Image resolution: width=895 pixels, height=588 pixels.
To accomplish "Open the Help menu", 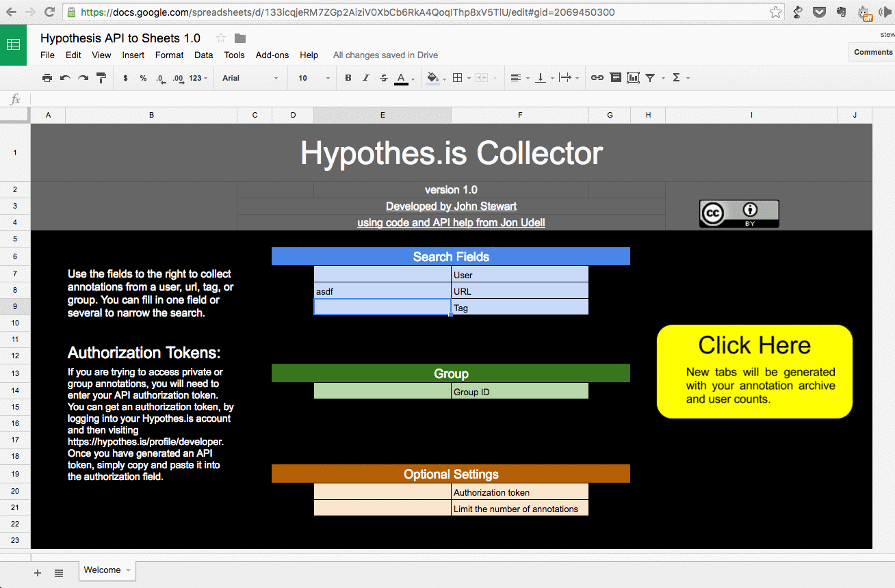I will pyautogui.click(x=309, y=55).
